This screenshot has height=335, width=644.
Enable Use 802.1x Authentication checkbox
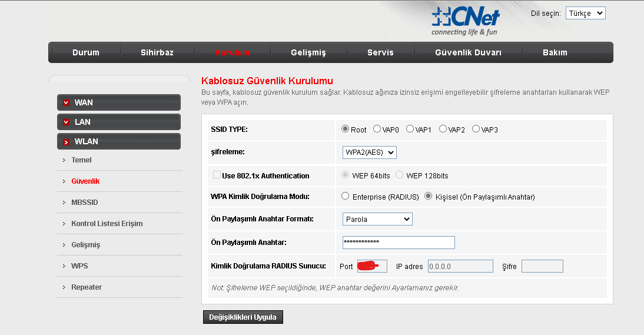click(x=217, y=175)
